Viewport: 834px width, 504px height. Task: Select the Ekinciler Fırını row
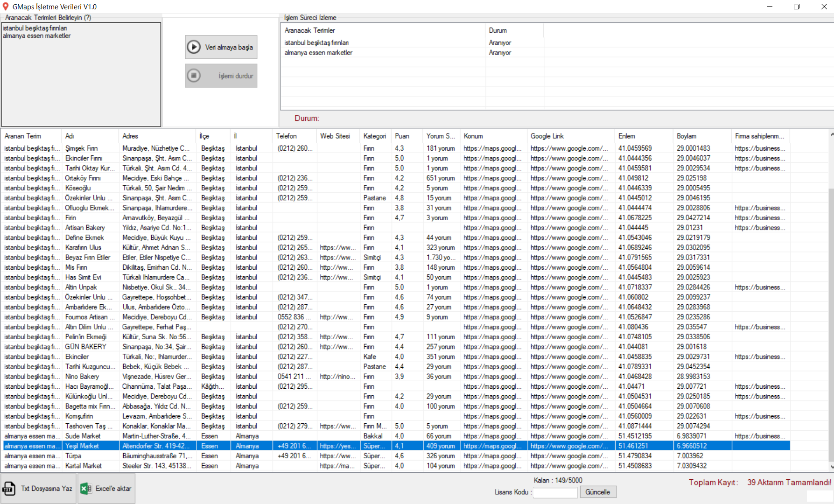click(x=396, y=158)
